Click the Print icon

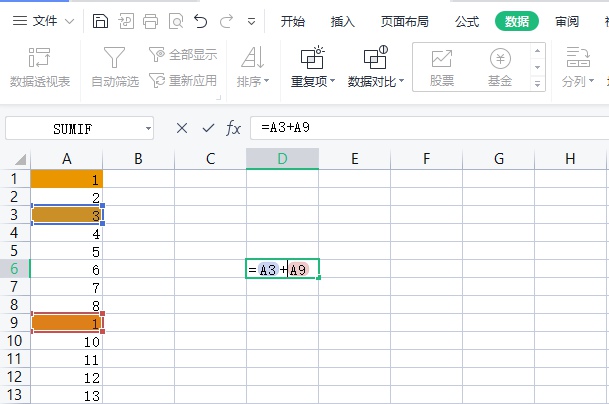(x=150, y=21)
